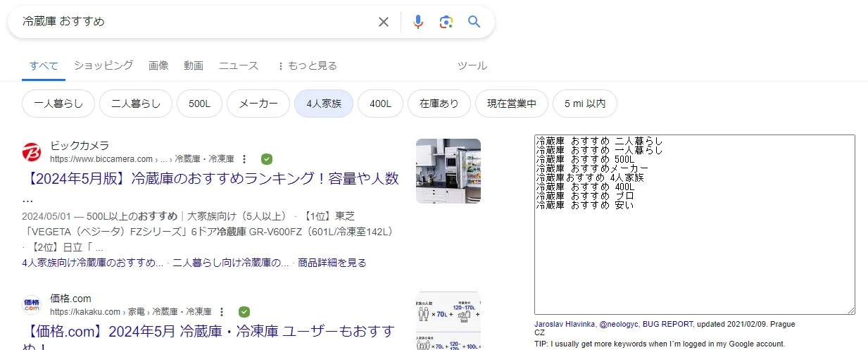Click keyword line 冷蔵庫 おすすめ 安い
Viewport: 868px width, 350px height.
(585, 205)
